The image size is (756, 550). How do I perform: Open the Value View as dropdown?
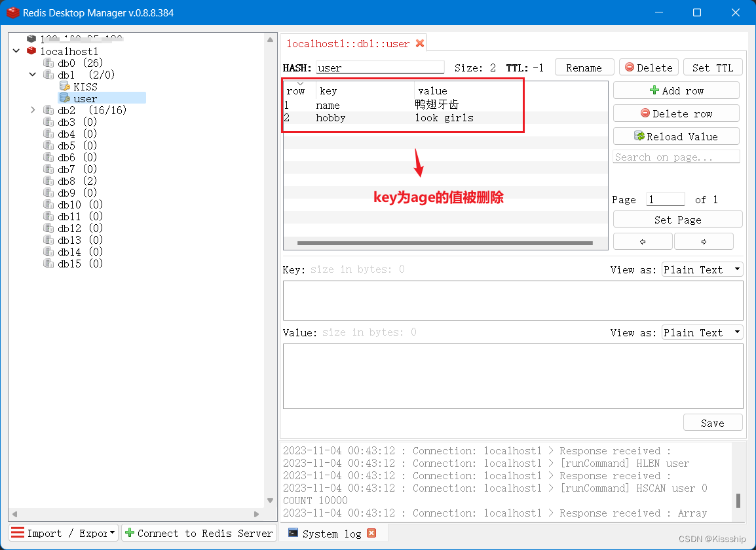[702, 332]
